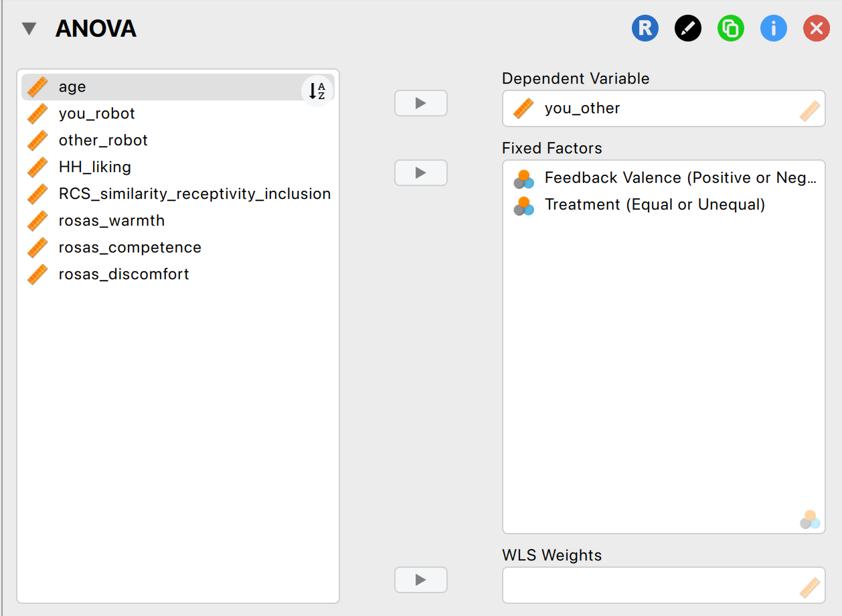Screen dimensions: 842x616
Task: Remove analysis with the red X icon
Action: pyautogui.click(x=817, y=29)
